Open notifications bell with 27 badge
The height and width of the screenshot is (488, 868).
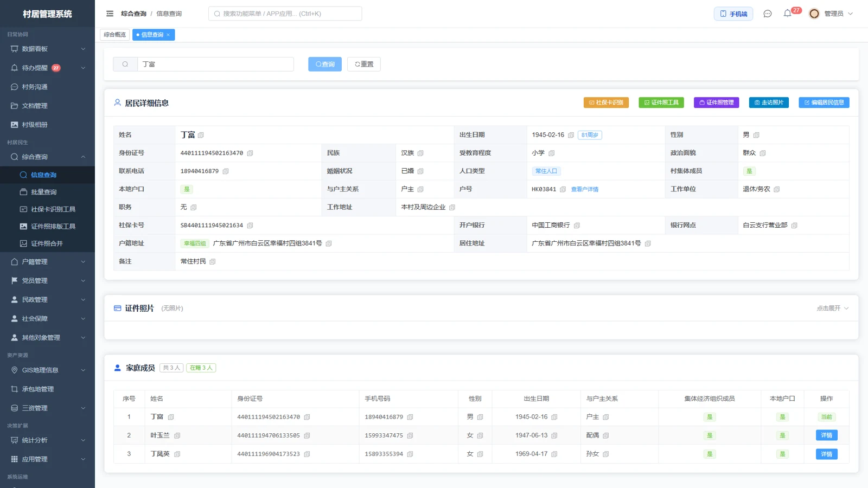coord(788,13)
